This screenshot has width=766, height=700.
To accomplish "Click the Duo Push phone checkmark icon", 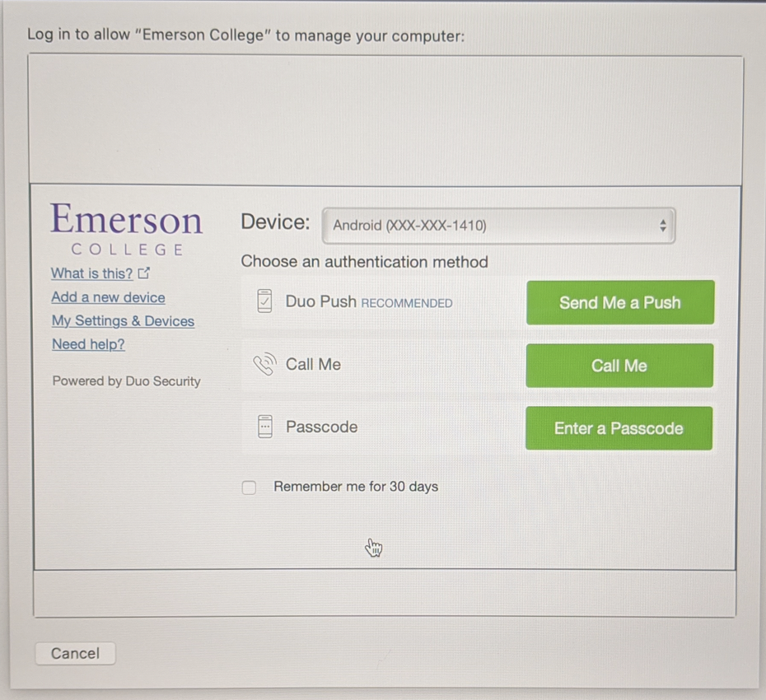I will 264,301.
